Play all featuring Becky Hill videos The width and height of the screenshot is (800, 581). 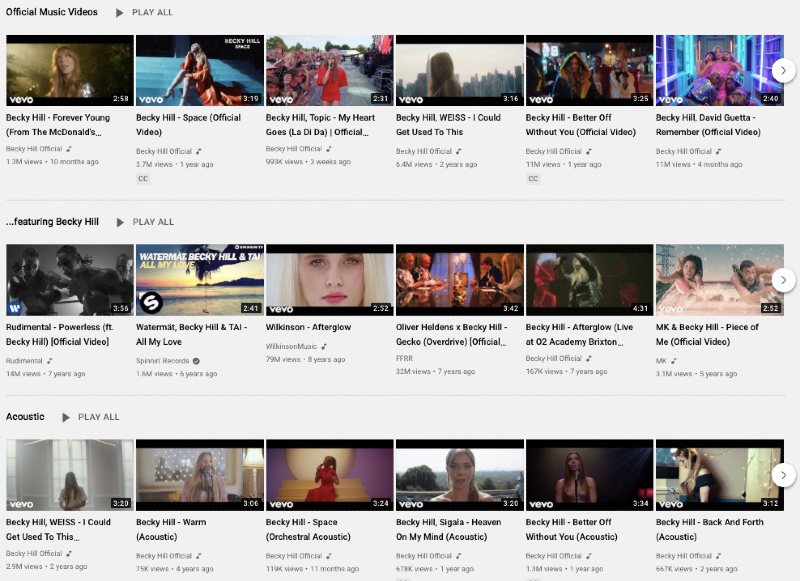145,222
